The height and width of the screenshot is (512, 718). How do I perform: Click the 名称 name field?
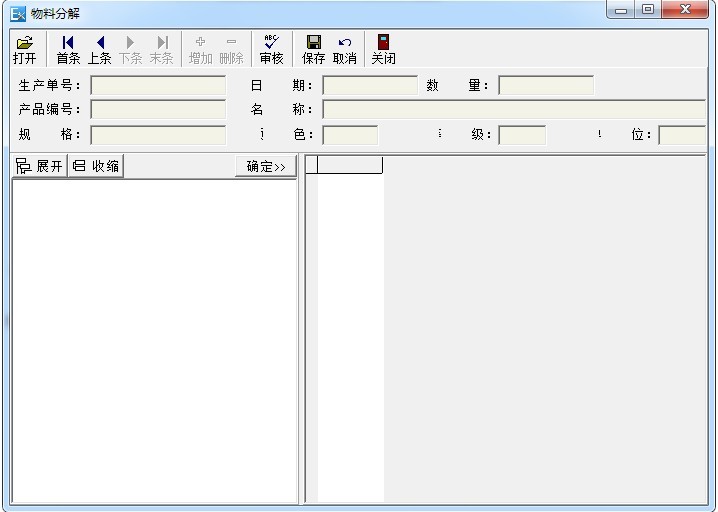514,109
